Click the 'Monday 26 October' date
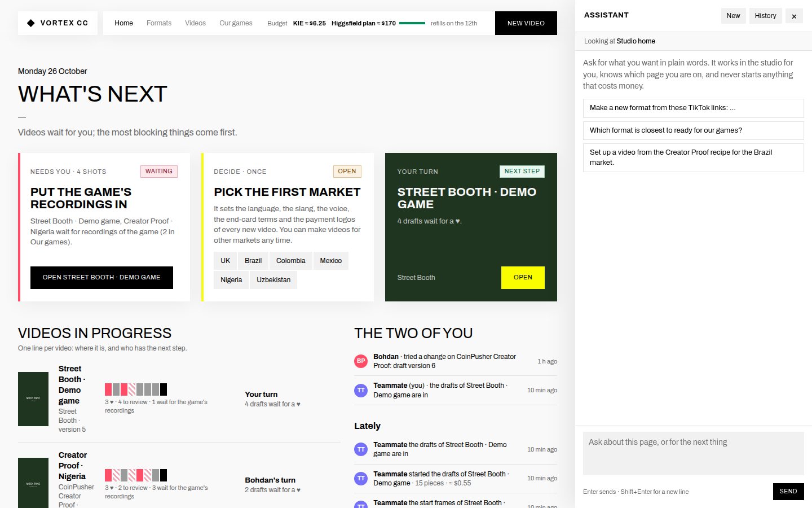The width and height of the screenshot is (812, 508). (52, 71)
